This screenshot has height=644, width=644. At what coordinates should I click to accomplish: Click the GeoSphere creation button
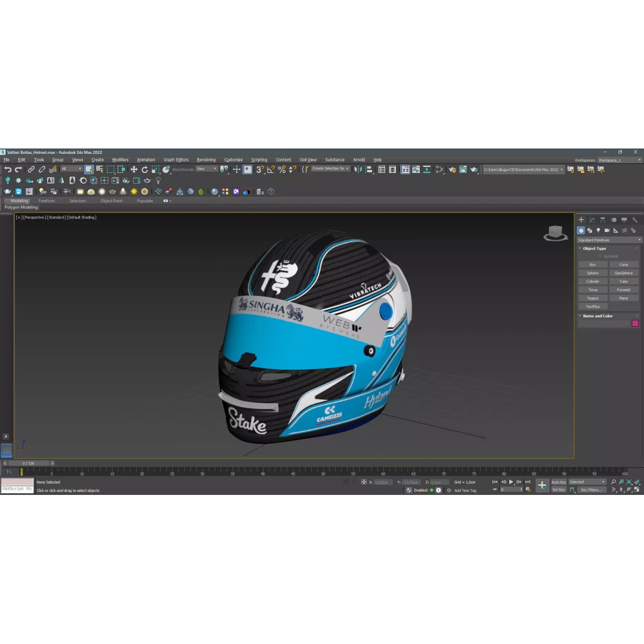coord(624,273)
